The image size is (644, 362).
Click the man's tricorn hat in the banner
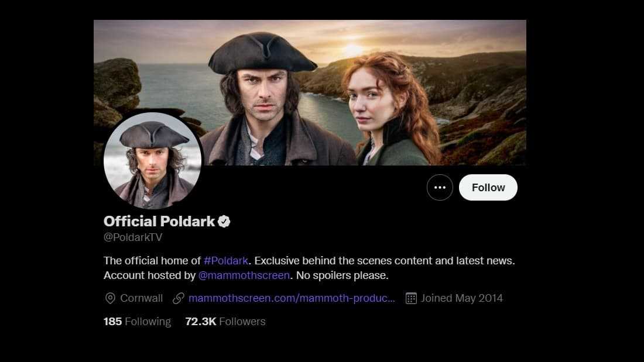click(262, 54)
